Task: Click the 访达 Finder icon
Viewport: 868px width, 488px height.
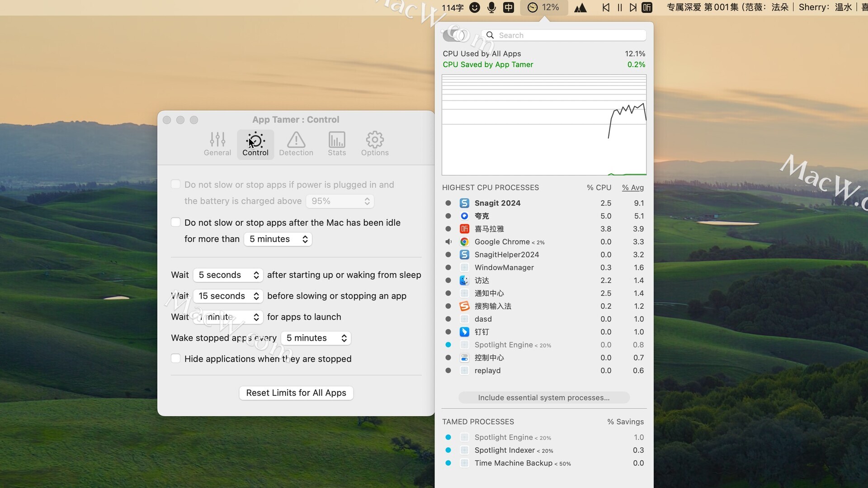Action: pyautogui.click(x=464, y=281)
